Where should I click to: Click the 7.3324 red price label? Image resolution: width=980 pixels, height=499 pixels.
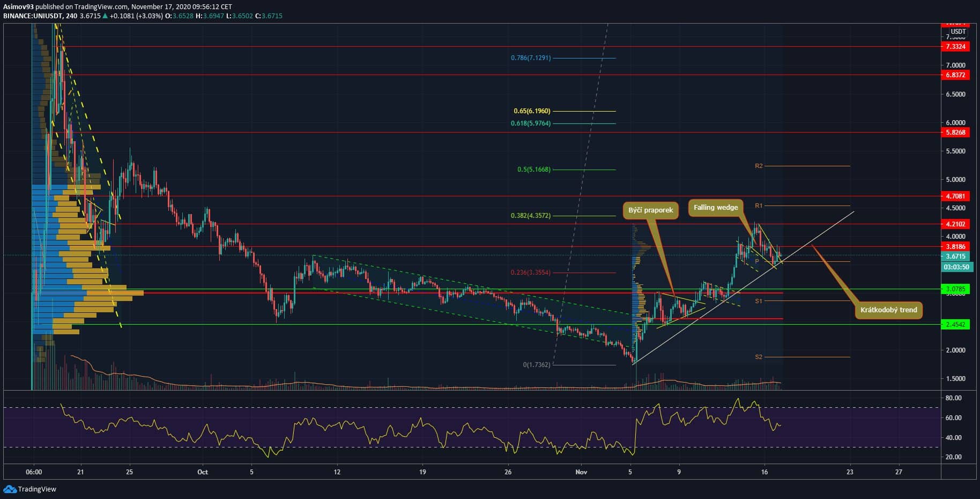[955, 47]
